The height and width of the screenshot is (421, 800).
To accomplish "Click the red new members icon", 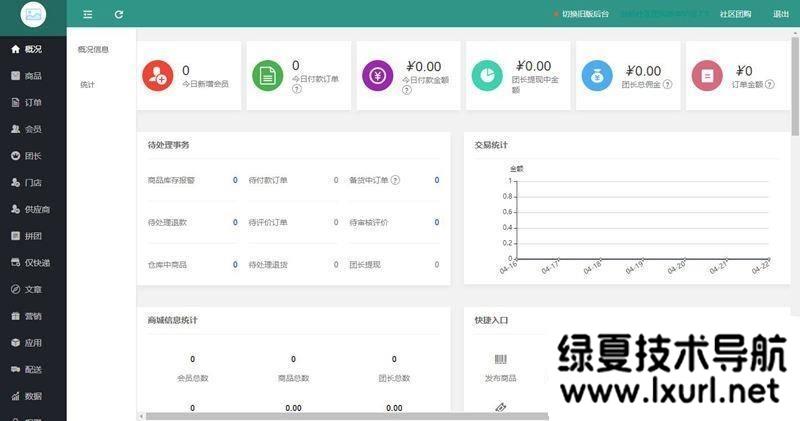I will click(x=157, y=75).
